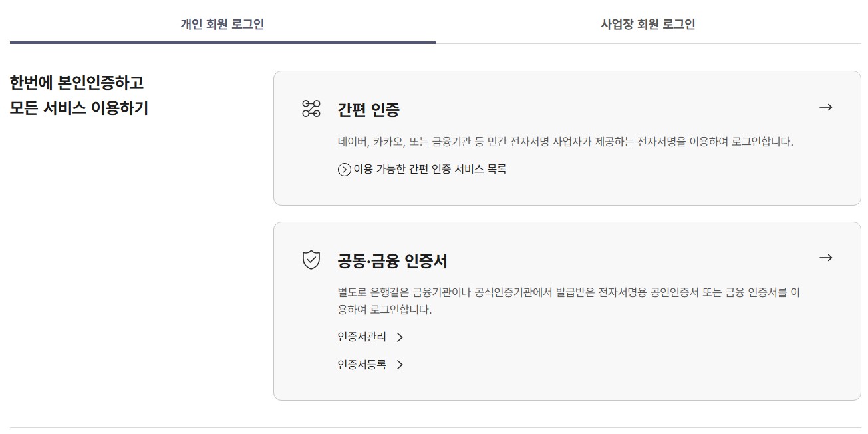
Task: Click the shield-check icon beside 공동·금융 인증서
Action: tap(311, 258)
